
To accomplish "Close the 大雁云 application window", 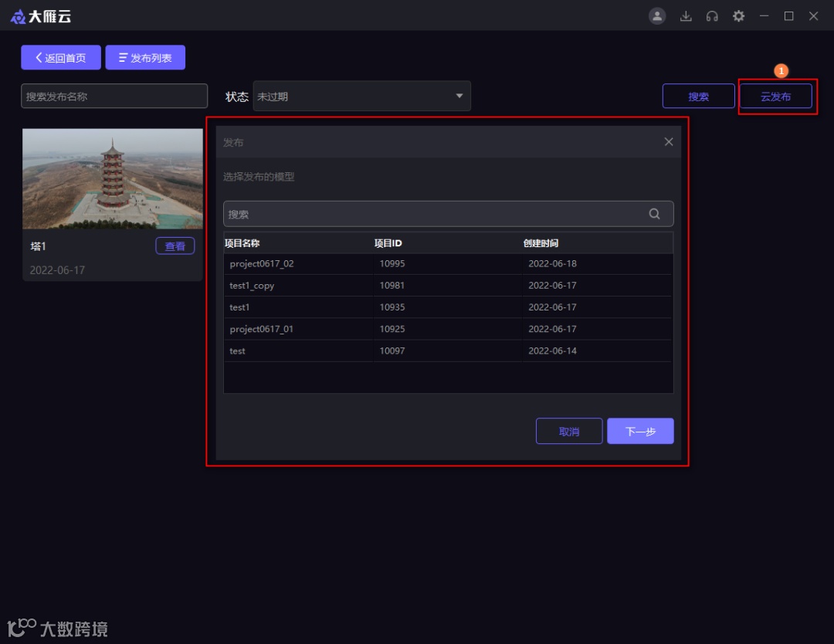I will point(813,16).
